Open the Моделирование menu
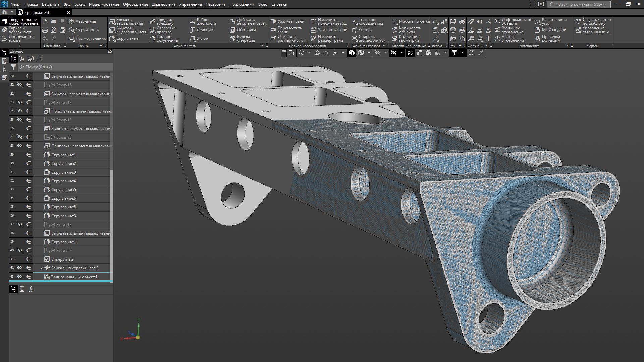The width and height of the screenshot is (644, 362). tap(104, 4)
